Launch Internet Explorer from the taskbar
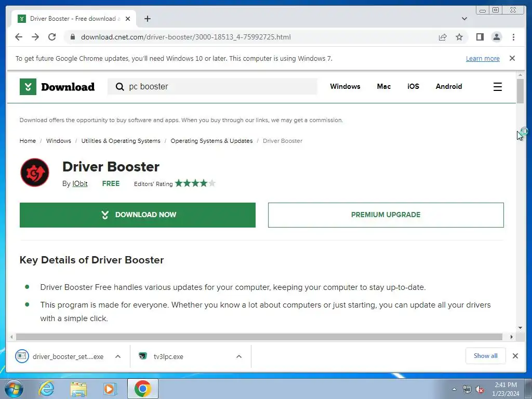Screen dimensions: 532x399 click(46, 389)
